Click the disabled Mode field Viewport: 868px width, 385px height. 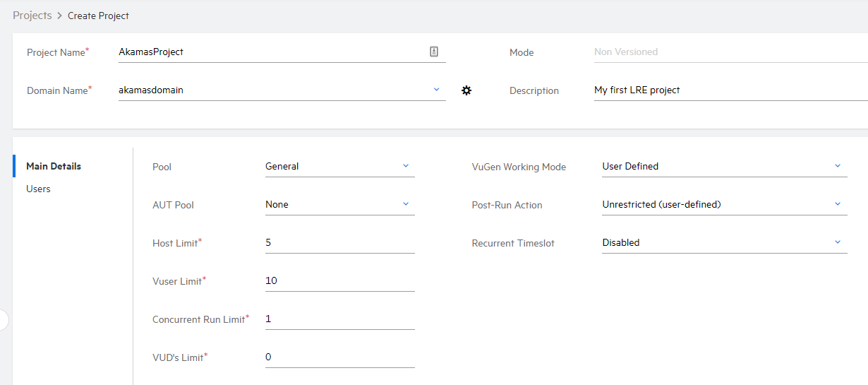click(727, 52)
